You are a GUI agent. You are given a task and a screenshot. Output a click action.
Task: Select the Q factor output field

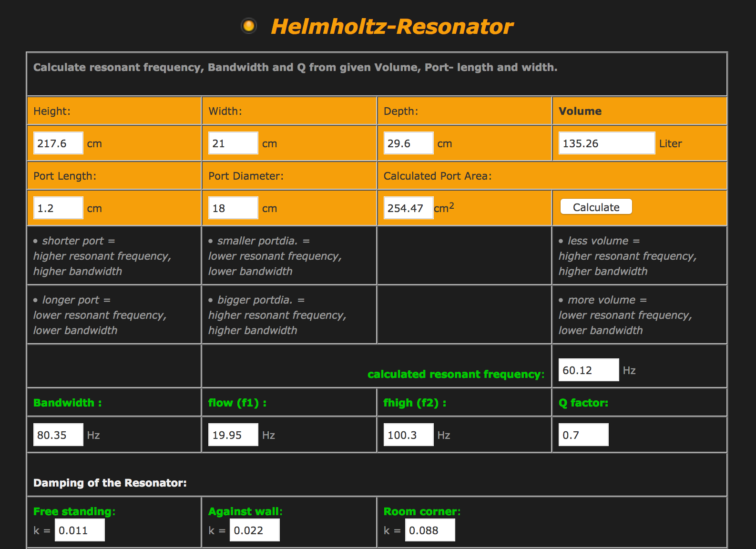pyautogui.click(x=583, y=435)
